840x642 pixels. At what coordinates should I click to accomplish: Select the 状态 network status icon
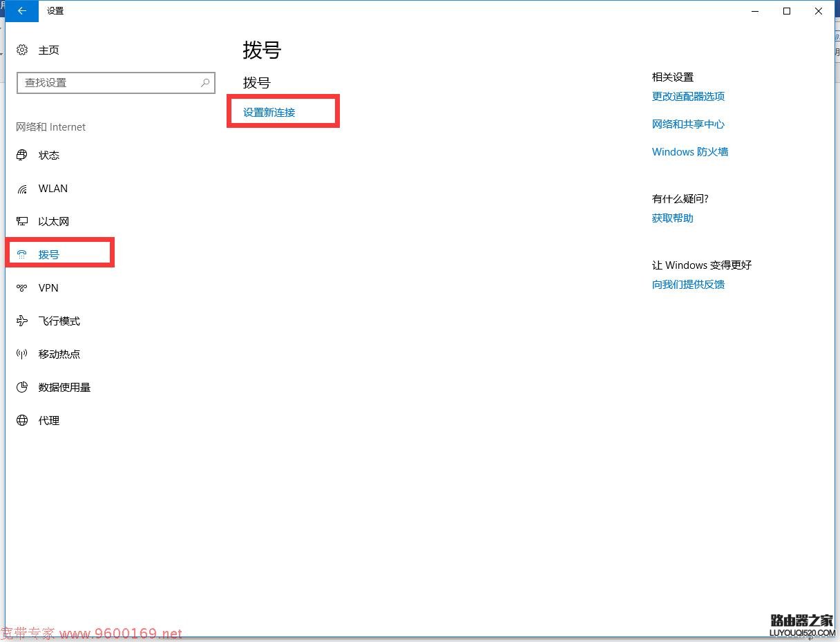22,155
